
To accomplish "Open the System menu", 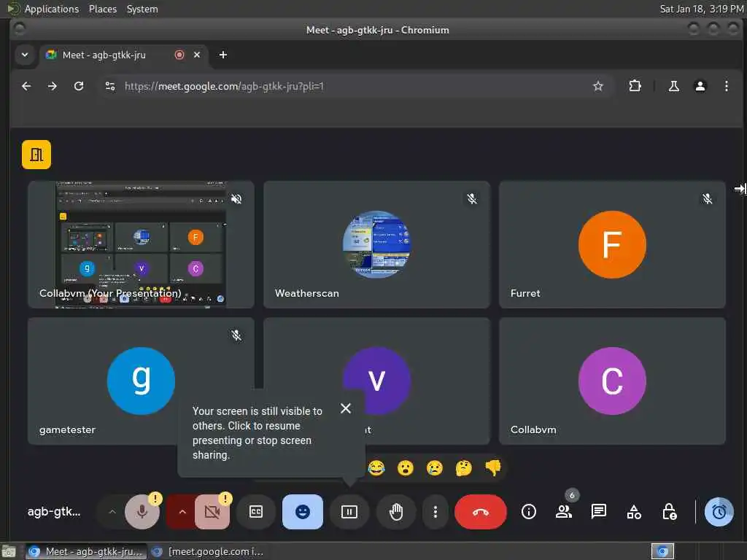I will [142, 9].
